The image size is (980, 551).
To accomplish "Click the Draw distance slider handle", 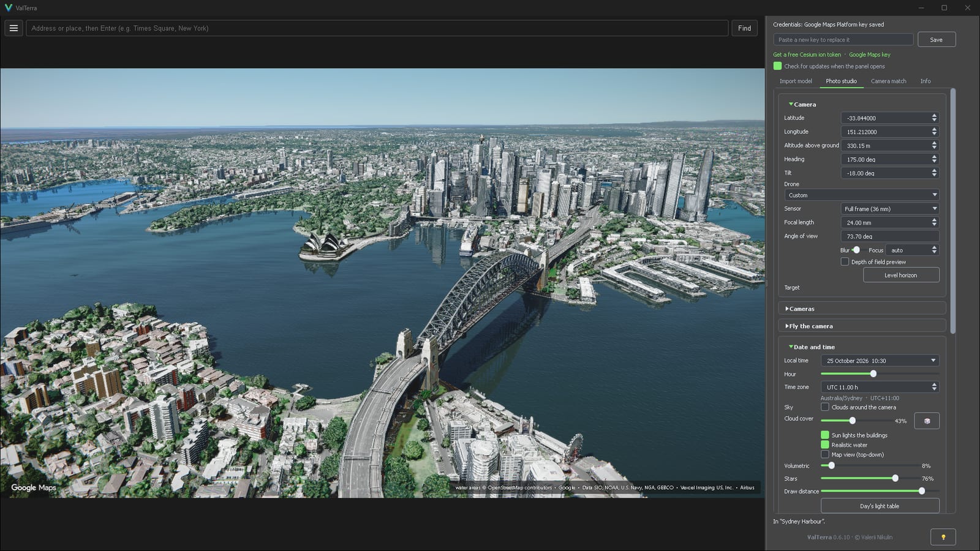I will (x=922, y=491).
